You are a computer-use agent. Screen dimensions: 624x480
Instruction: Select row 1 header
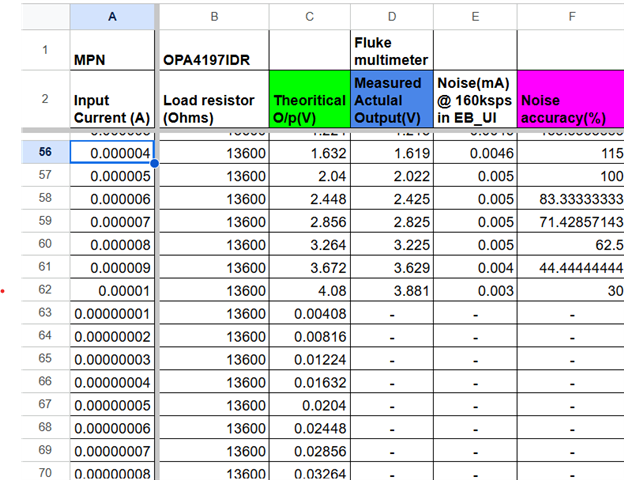(45, 50)
